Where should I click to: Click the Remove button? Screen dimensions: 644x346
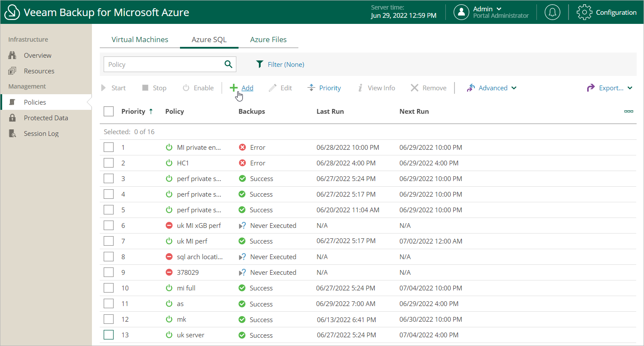(x=428, y=88)
